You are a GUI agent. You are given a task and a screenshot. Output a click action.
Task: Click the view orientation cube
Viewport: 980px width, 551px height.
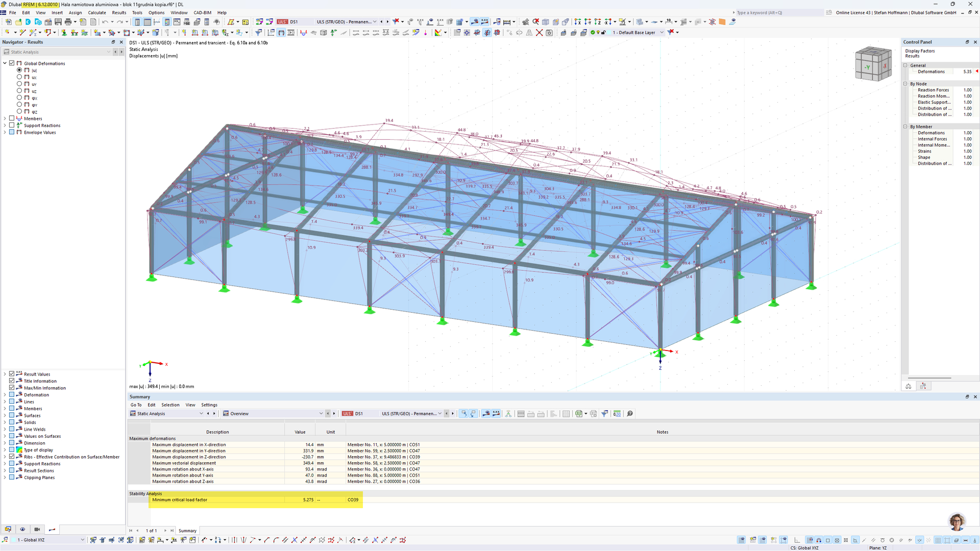point(873,64)
